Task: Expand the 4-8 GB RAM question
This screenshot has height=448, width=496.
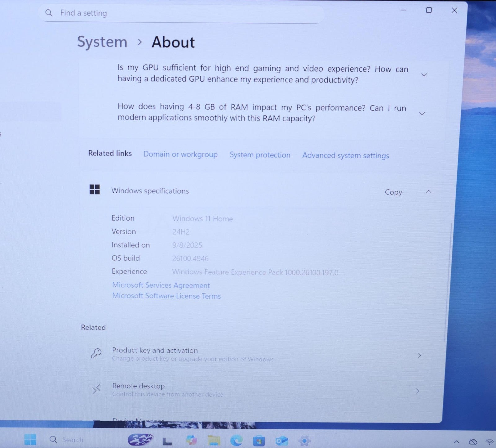Action: point(422,114)
